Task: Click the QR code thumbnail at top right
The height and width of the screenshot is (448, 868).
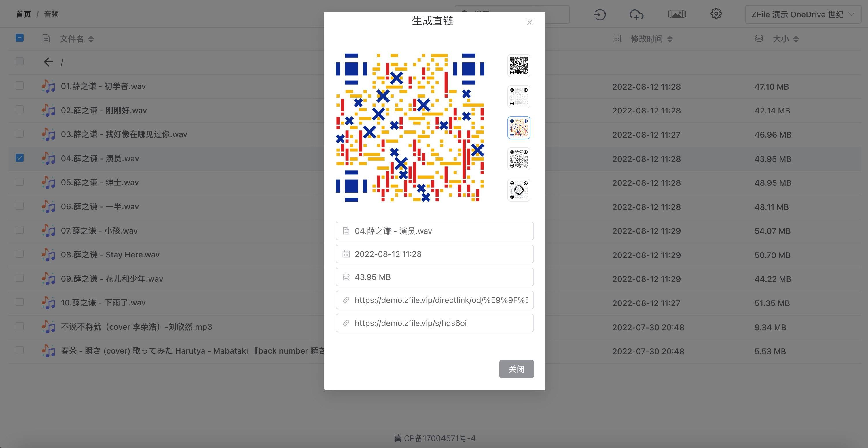Action: [518, 64]
